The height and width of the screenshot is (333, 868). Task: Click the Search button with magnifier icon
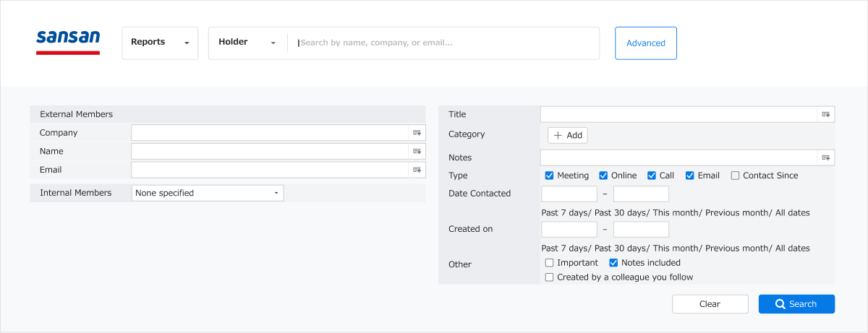796,304
